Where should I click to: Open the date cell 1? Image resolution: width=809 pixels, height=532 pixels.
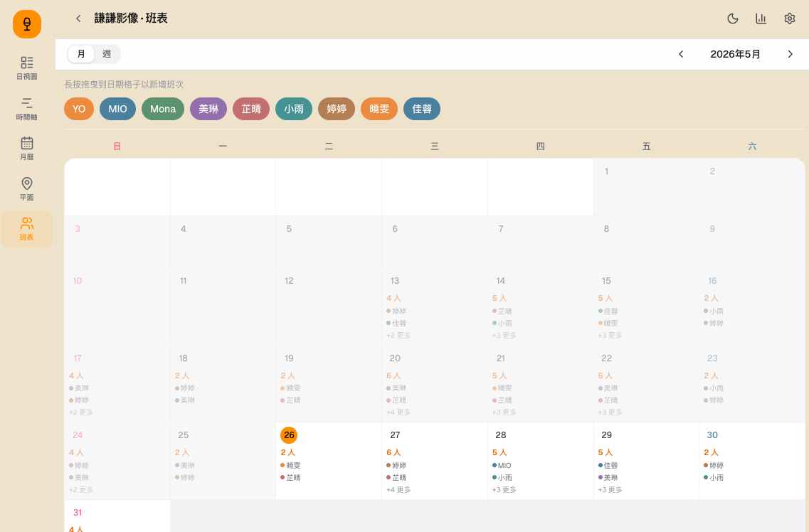click(x=646, y=186)
